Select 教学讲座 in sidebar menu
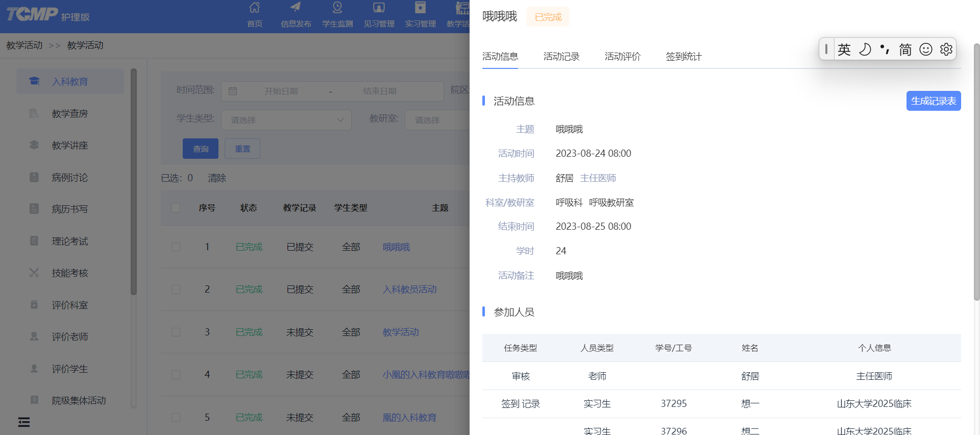The image size is (980, 435). pos(70,146)
